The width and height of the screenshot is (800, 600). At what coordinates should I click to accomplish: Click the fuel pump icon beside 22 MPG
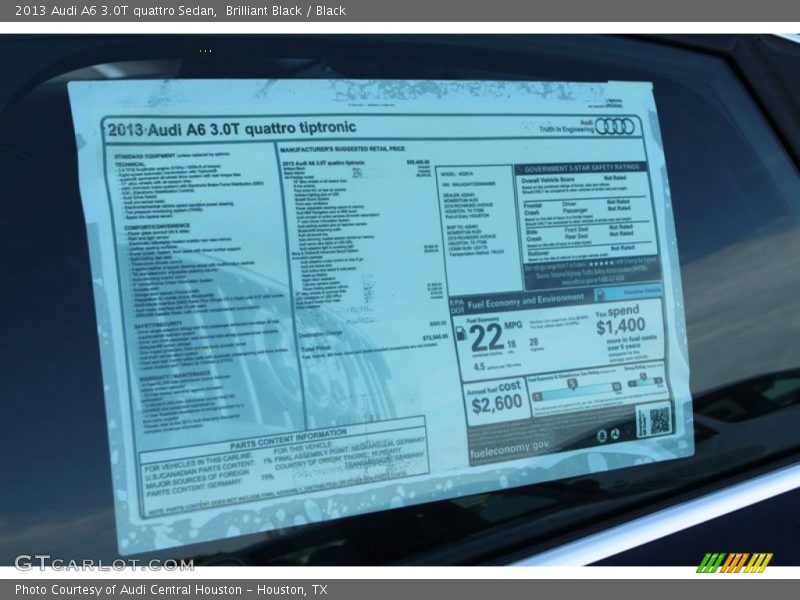pos(461,334)
